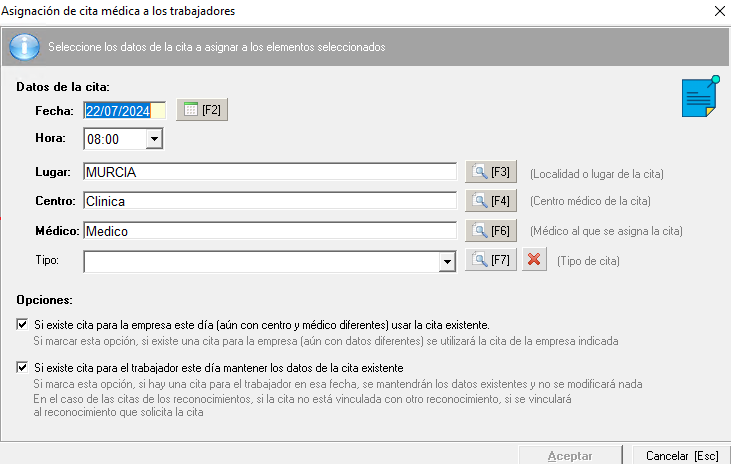This screenshot has height=464, width=731.
Task: Click the Médico field containing Medico
Action: (x=270, y=231)
